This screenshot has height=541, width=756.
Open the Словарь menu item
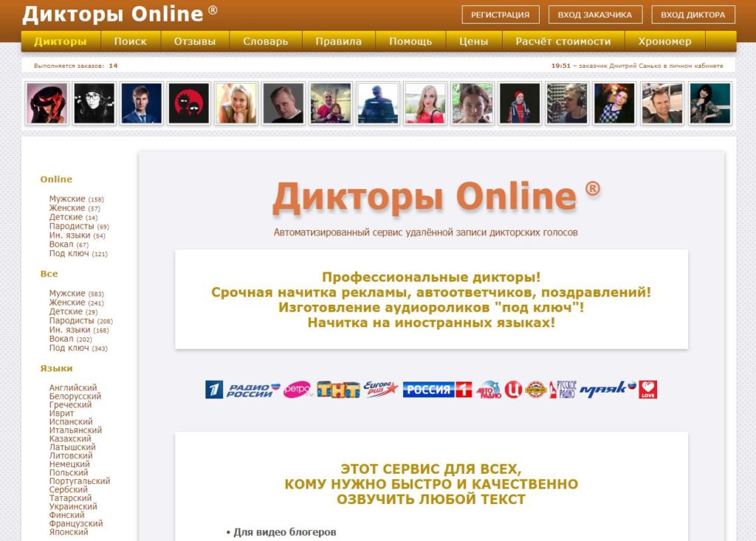click(x=265, y=41)
